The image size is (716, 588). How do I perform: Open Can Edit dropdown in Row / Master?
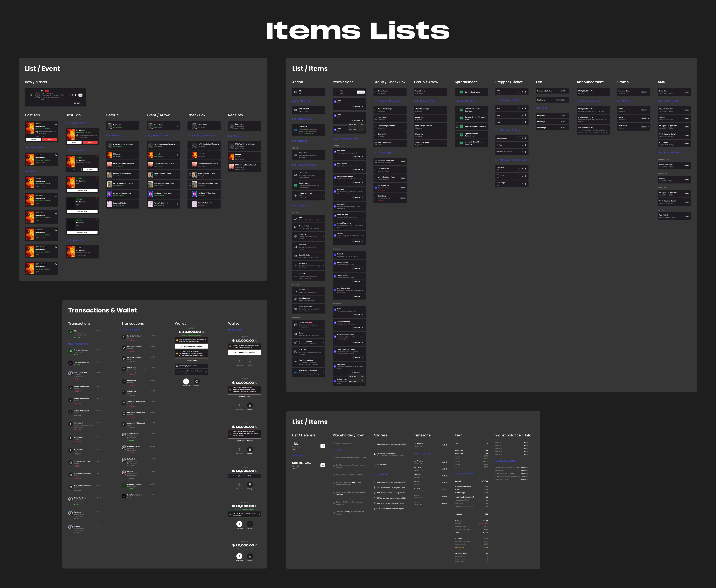[79, 103]
